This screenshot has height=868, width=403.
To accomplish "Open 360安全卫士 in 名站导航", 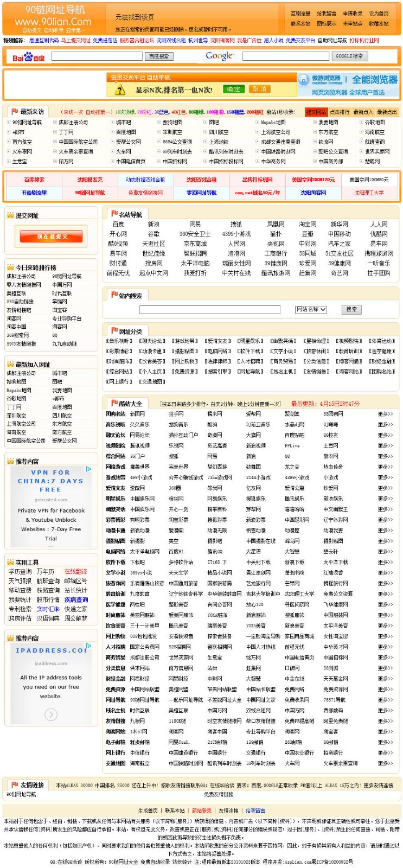I will click(x=195, y=234).
